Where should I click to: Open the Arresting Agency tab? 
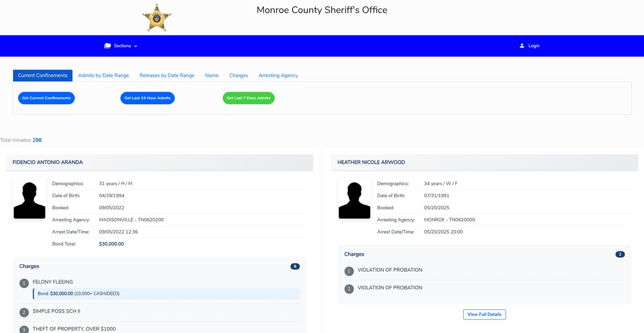278,76
